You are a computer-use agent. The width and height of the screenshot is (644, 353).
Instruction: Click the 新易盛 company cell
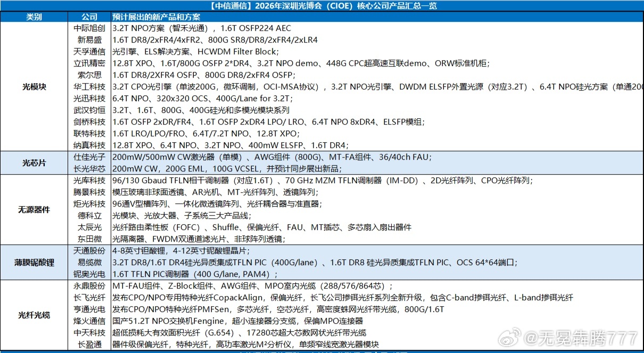[90, 40]
